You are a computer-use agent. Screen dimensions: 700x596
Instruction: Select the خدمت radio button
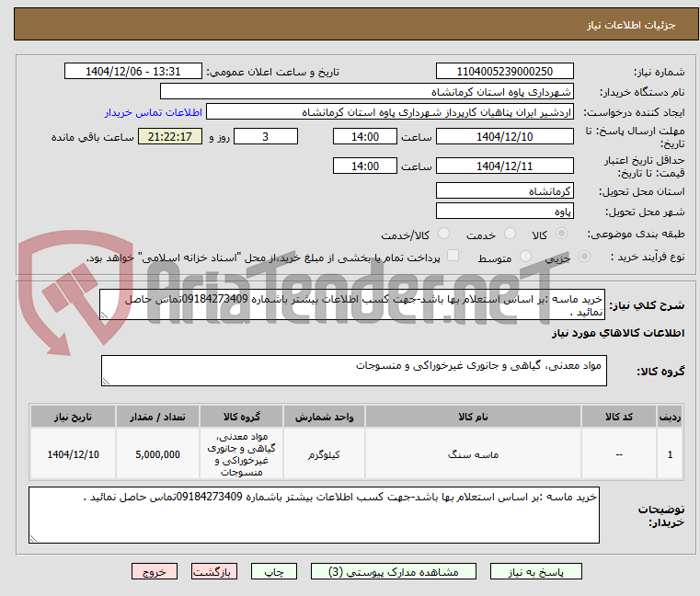tap(510, 234)
